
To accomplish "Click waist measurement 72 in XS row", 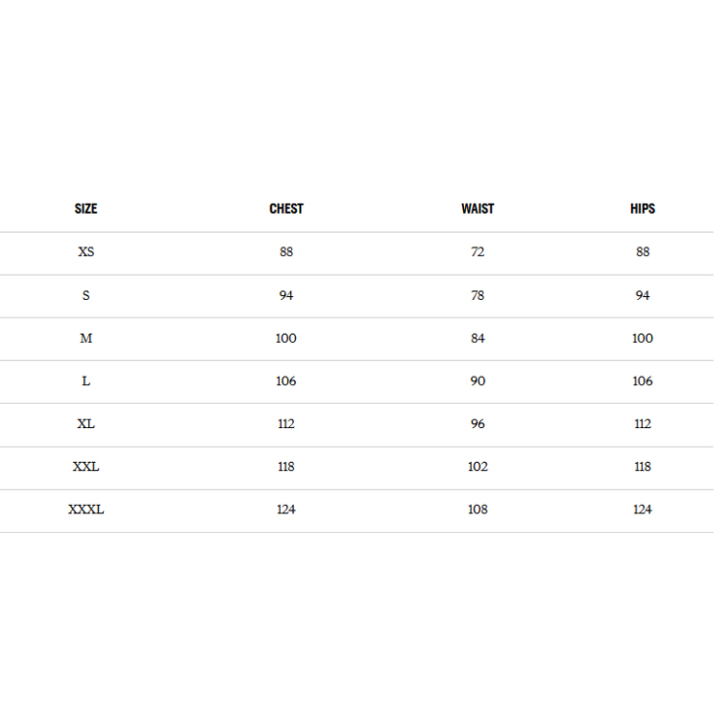I will click(478, 252).
